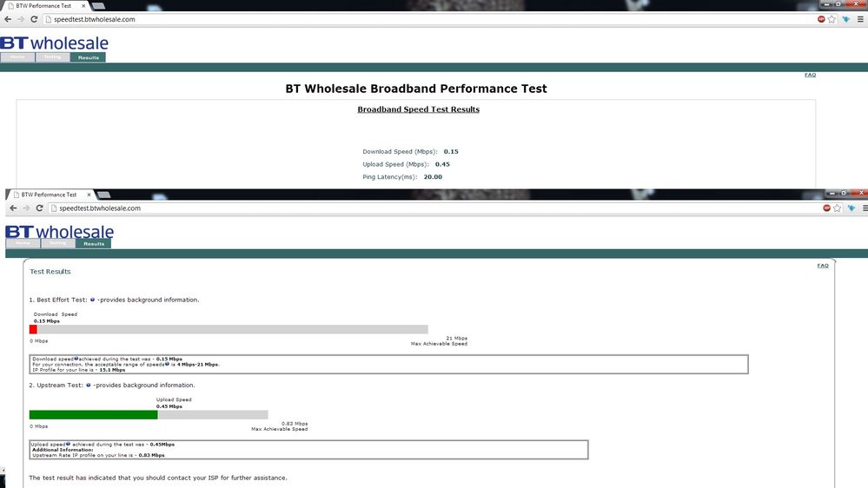The width and height of the screenshot is (868, 488).
Task: Open the Results tab in the upper page
Action: [x=88, y=57]
